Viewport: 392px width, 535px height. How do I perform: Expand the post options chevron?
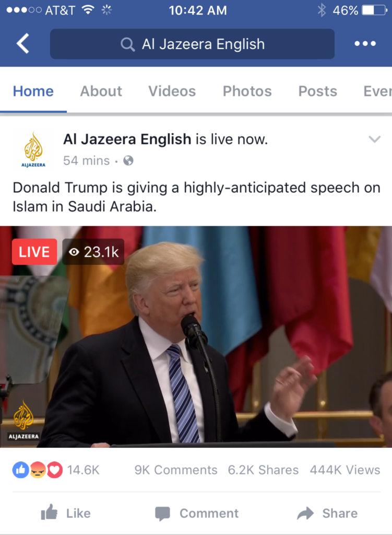[x=374, y=139]
